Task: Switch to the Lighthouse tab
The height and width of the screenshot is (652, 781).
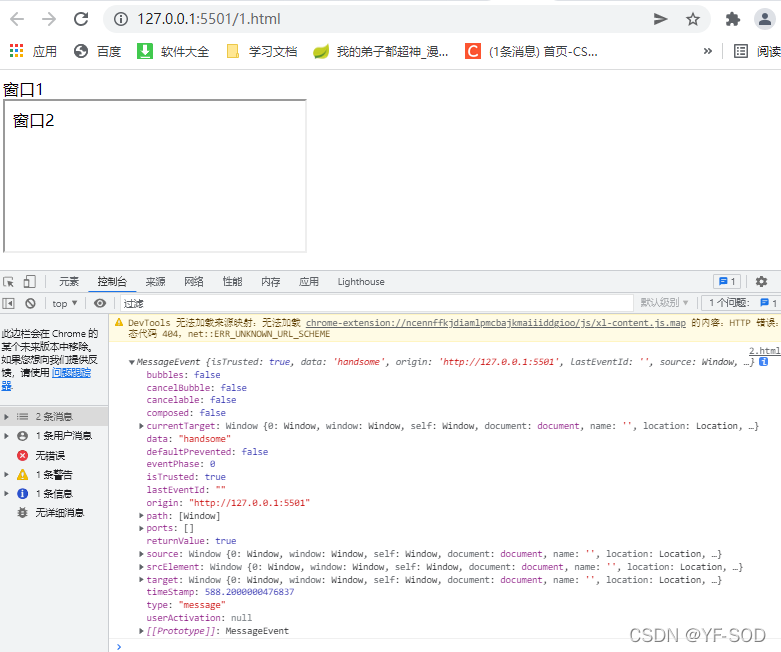Action: 361,282
